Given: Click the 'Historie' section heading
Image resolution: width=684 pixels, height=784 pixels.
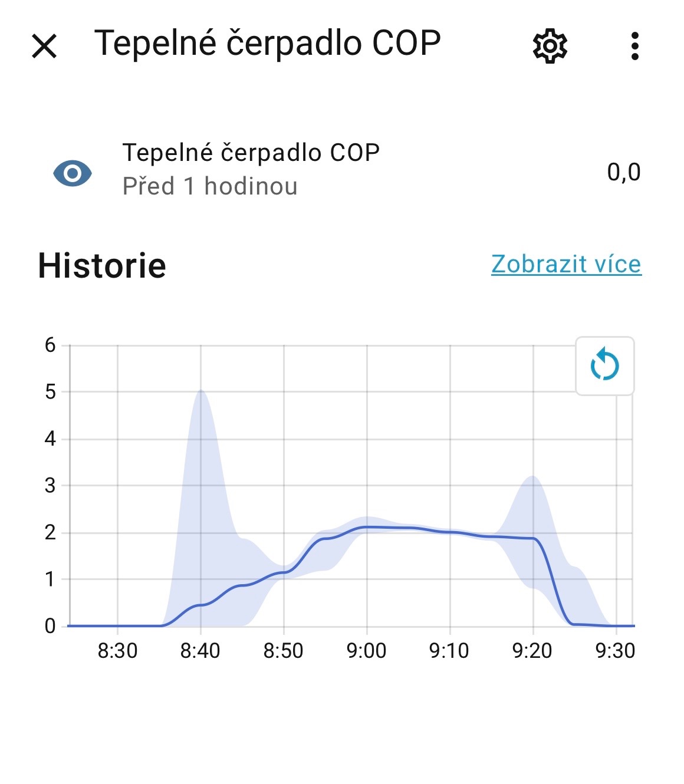Looking at the screenshot, I should coord(102,265).
